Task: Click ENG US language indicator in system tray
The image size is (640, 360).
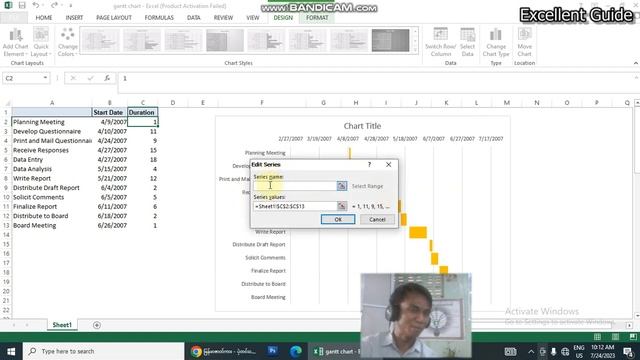Action: (579, 351)
